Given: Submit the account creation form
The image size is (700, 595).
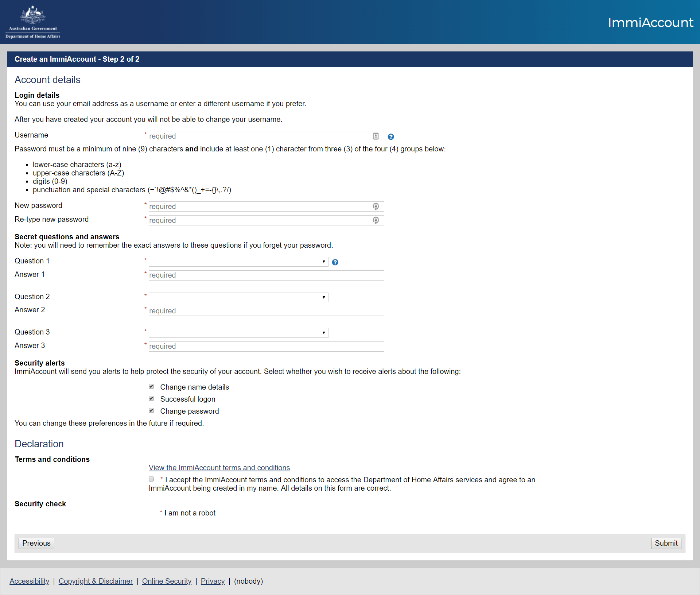Looking at the screenshot, I should [x=666, y=543].
